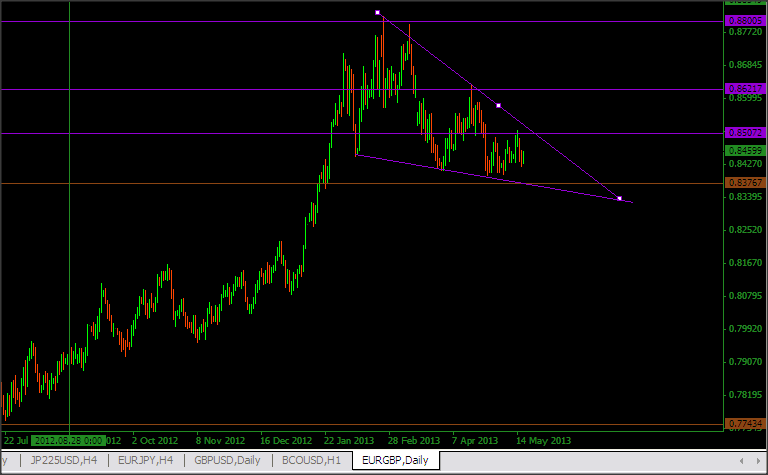Image resolution: width=768 pixels, height=475 pixels.
Task: Click the upper trendline's middle anchor point
Action: 499,106
